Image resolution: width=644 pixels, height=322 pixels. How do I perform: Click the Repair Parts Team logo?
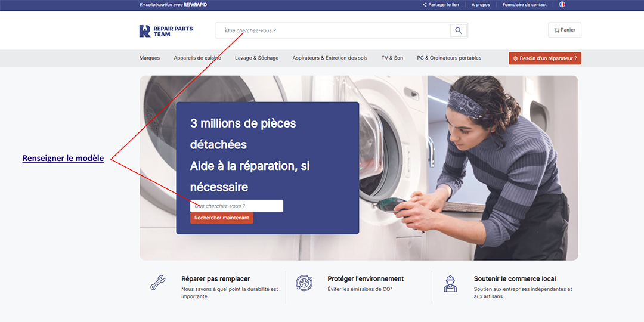[x=166, y=31]
